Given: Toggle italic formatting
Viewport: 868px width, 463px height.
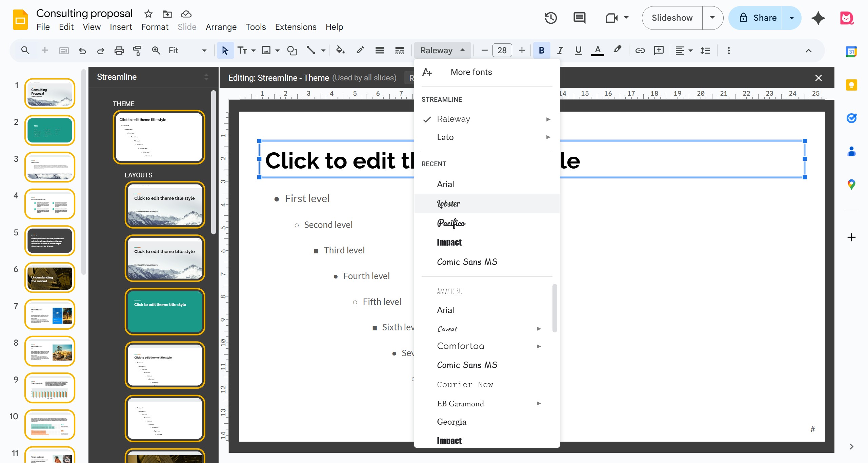Looking at the screenshot, I should click(560, 51).
